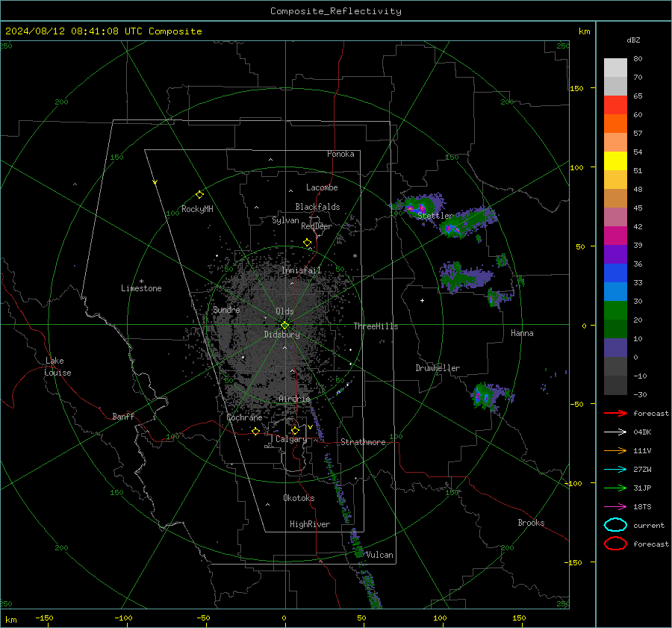Click the Lake Louise label
Viewport: 672px width, 628px height.
pyautogui.click(x=57, y=367)
